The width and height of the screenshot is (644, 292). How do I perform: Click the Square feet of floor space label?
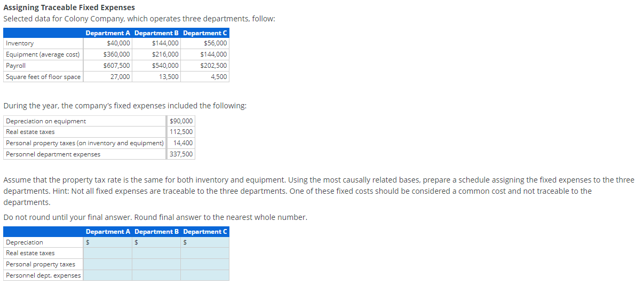(43, 77)
